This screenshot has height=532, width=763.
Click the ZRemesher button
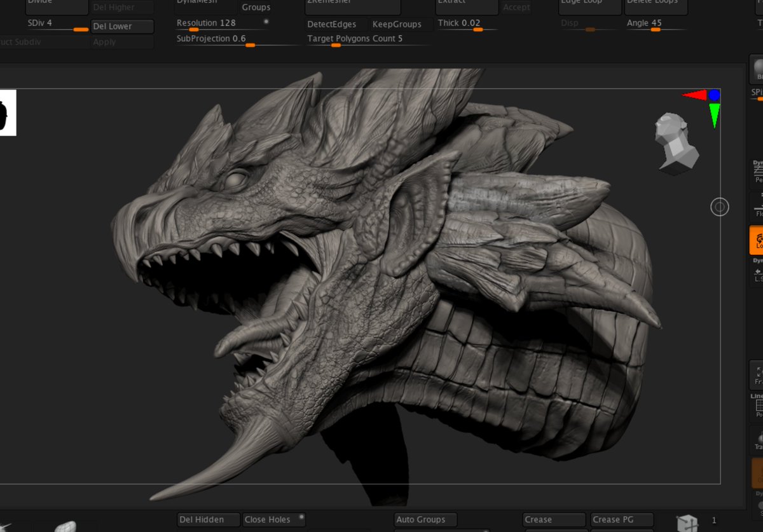point(353,7)
